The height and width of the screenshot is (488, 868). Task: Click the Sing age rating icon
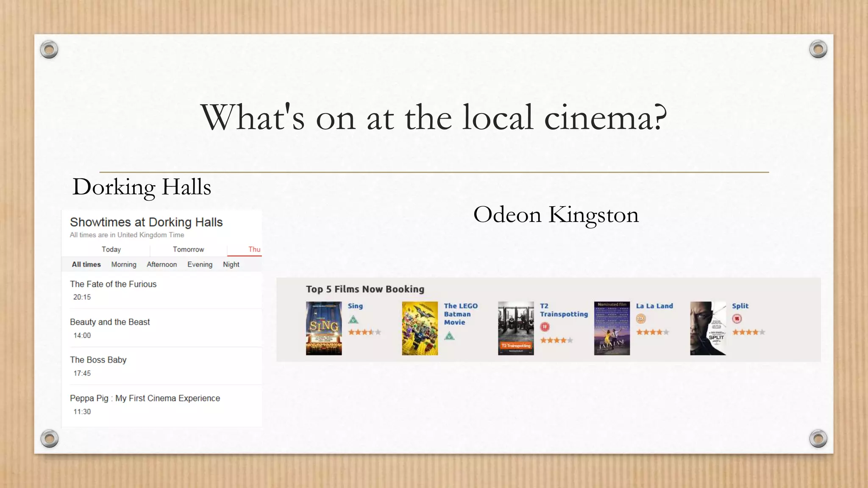click(x=353, y=319)
